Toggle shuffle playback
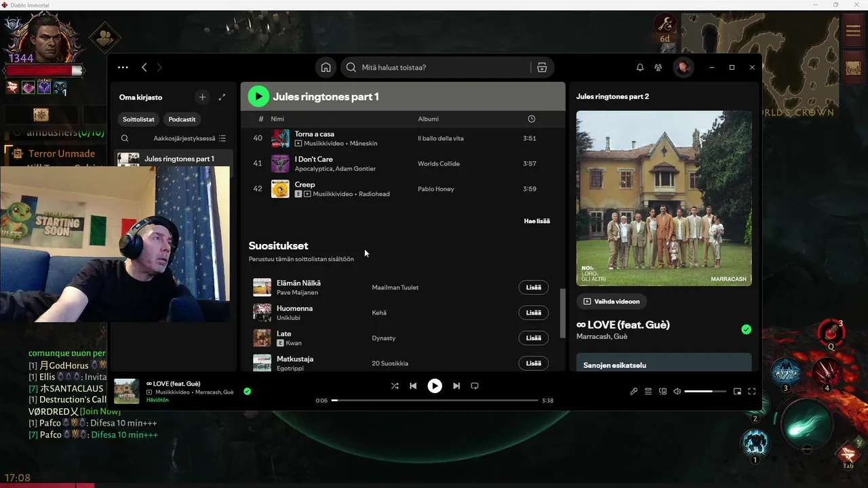Viewport: 868px width, 488px height. pos(395,386)
